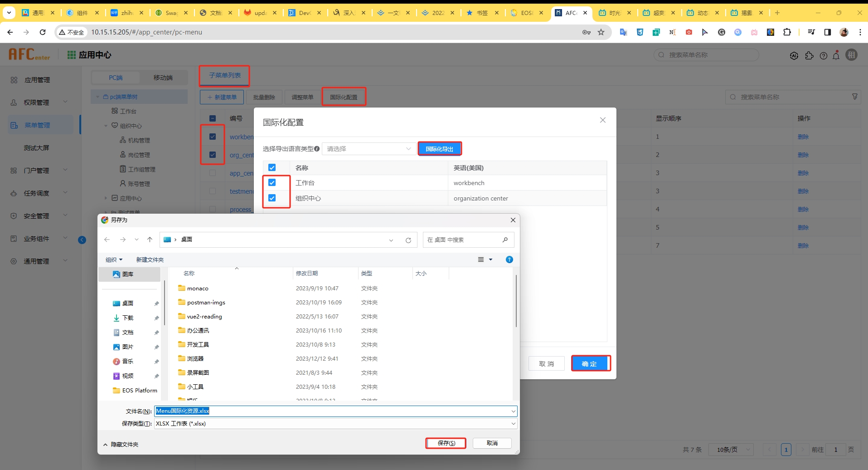Click the Save As file list scrollbar
Viewport: 868px width, 470px height.
coord(516,299)
